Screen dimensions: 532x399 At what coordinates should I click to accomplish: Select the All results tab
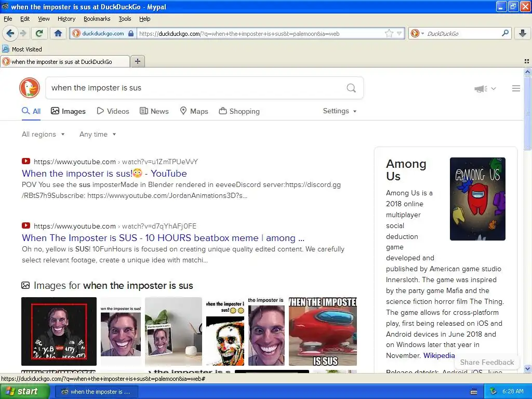[31, 111]
